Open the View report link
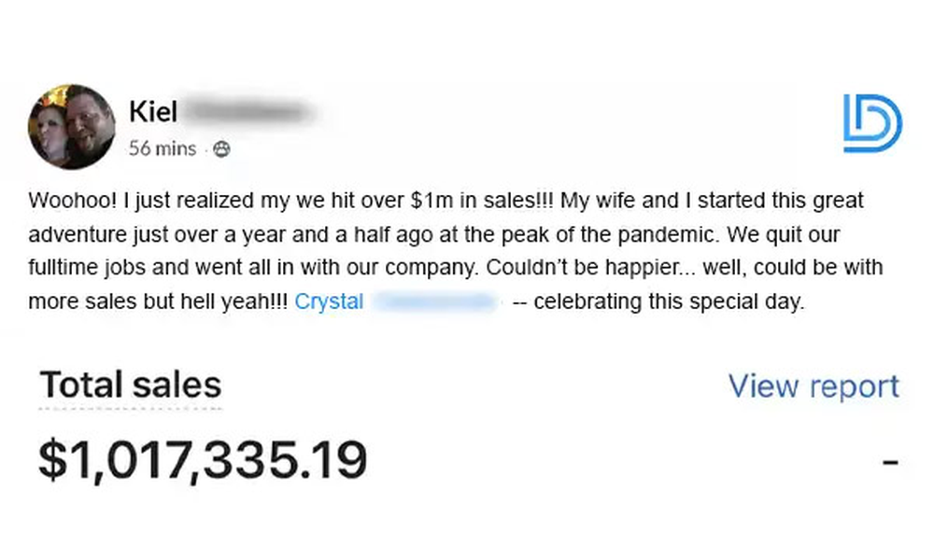 pos(813,385)
